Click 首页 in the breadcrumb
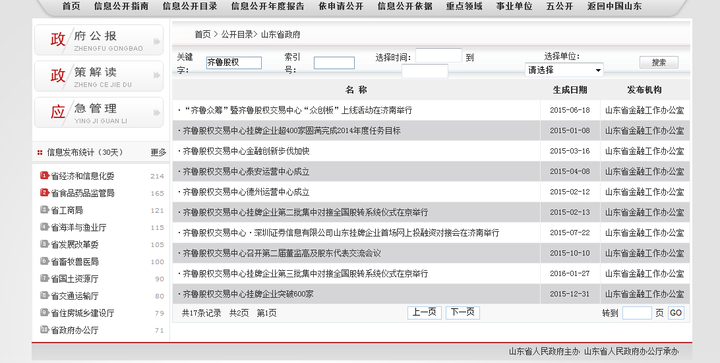This screenshot has width=720, height=363. 202,34
